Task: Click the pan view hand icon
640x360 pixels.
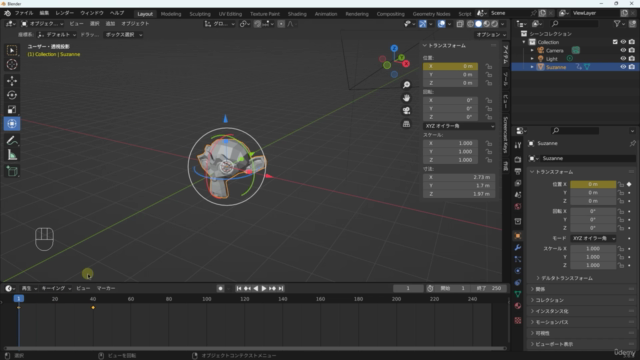Action: (x=406, y=98)
